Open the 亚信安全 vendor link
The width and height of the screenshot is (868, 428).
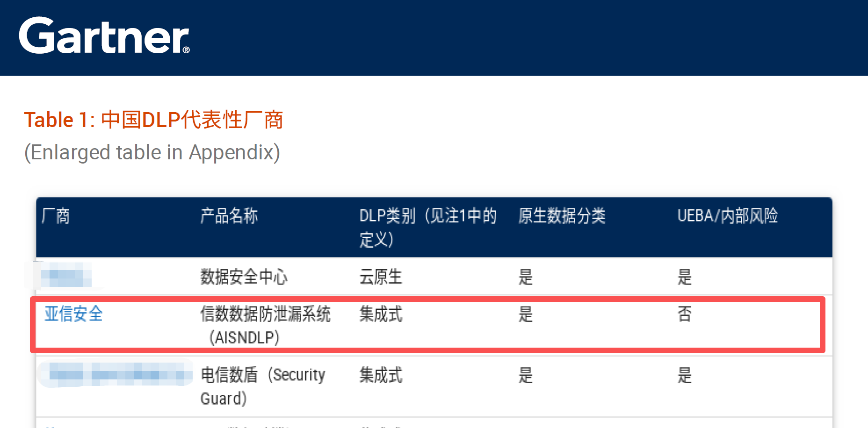click(73, 314)
